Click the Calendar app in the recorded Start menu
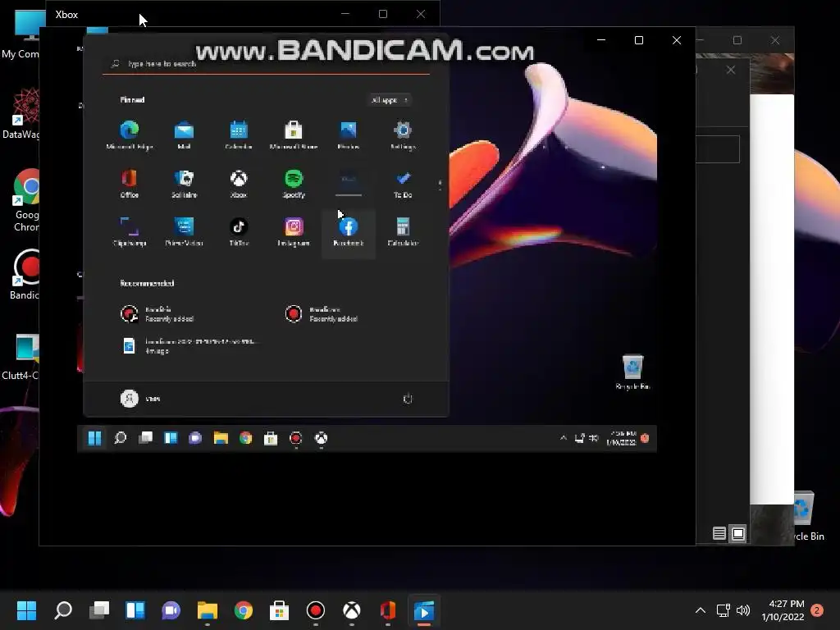 pos(239,135)
